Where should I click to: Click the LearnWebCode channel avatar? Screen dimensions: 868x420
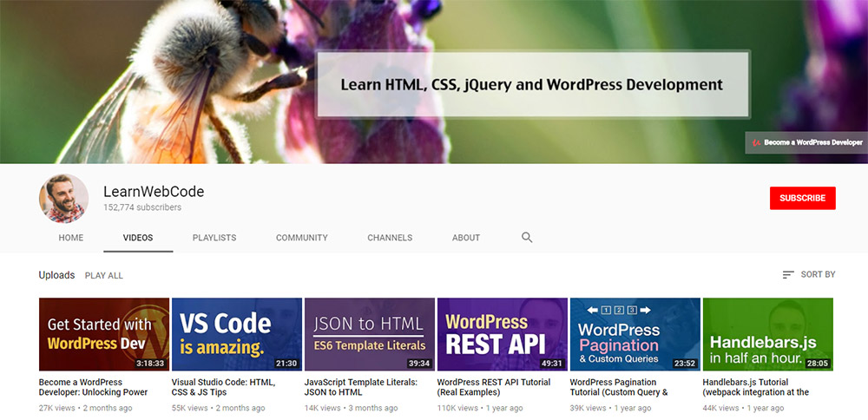(63, 198)
